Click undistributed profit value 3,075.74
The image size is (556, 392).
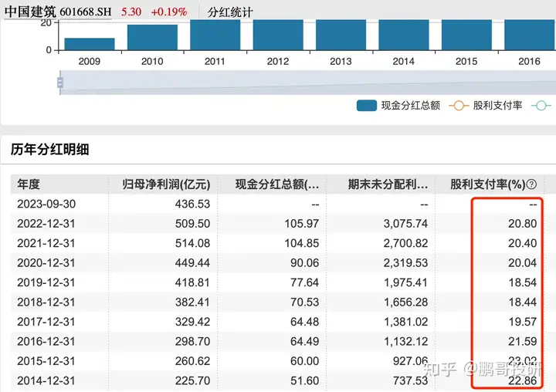[405, 224]
